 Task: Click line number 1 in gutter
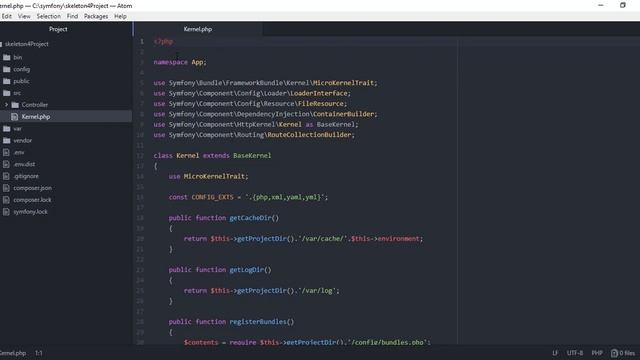[142, 42]
